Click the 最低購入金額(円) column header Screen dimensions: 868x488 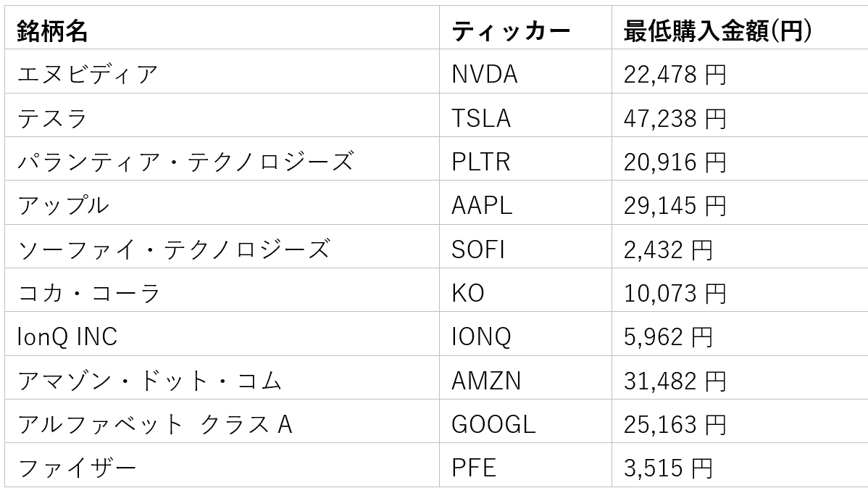point(717,30)
